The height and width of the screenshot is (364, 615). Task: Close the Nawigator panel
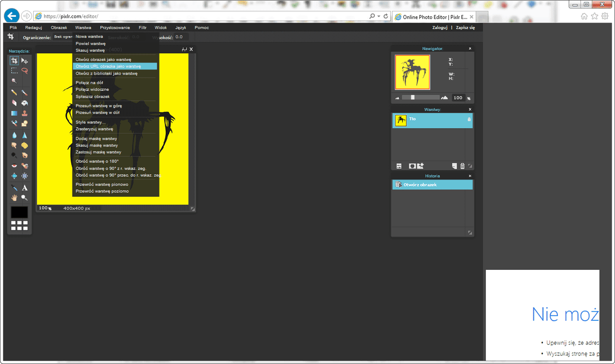470,49
